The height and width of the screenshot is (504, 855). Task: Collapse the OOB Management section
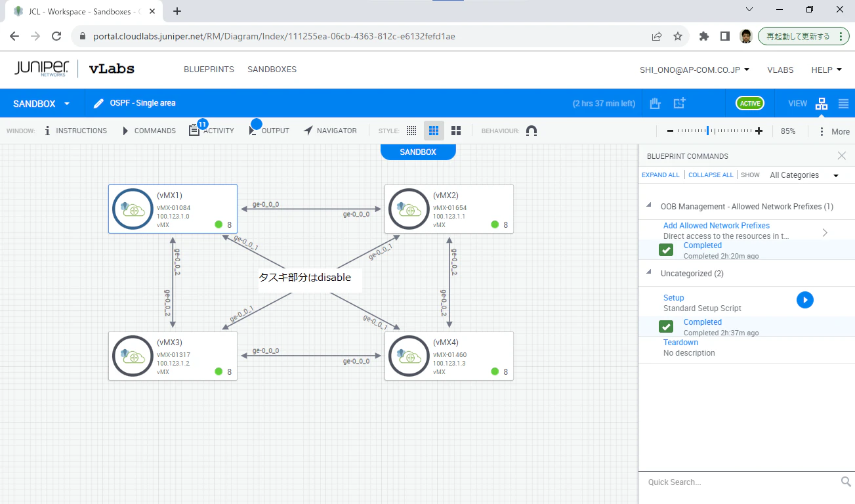click(649, 206)
